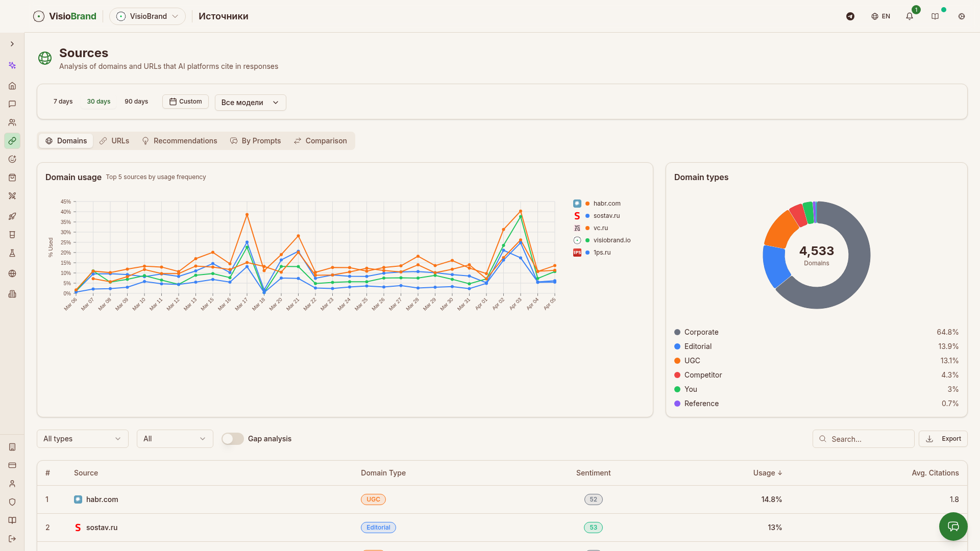Click the home icon in sidebar

click(12, 86)
